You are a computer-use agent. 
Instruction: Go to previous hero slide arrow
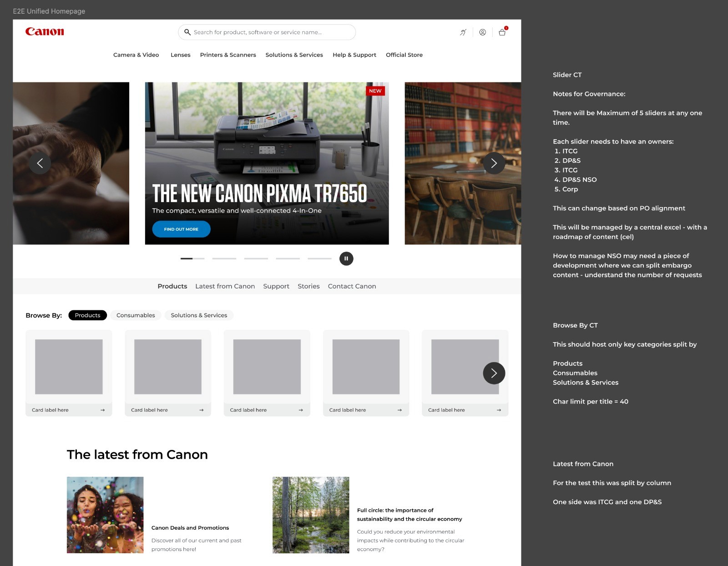[x=40, y=163]
